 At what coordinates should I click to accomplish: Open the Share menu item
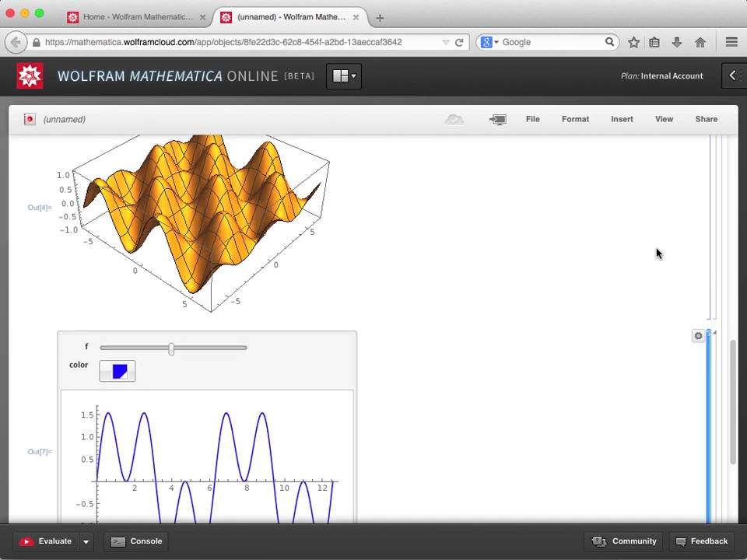pos(706,119)
